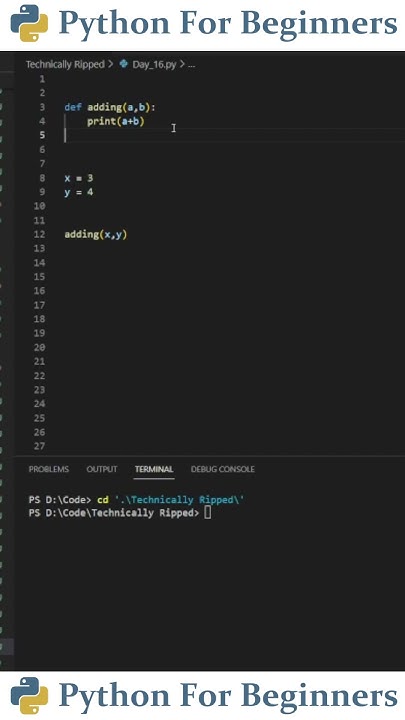
Task: Click the terminal prompt input cursor
Action: [x=208, y=513]
